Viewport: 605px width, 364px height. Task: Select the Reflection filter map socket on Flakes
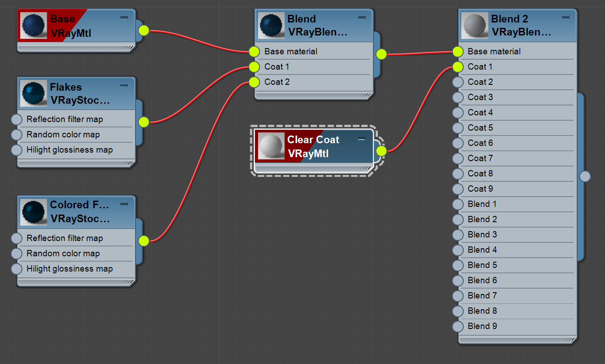[x=17, y=119]
